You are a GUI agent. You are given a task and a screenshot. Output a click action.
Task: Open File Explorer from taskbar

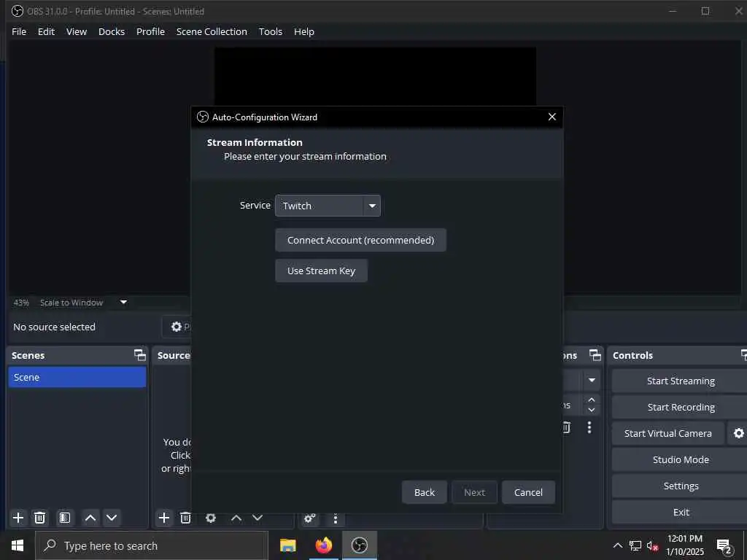pos(287,545)
